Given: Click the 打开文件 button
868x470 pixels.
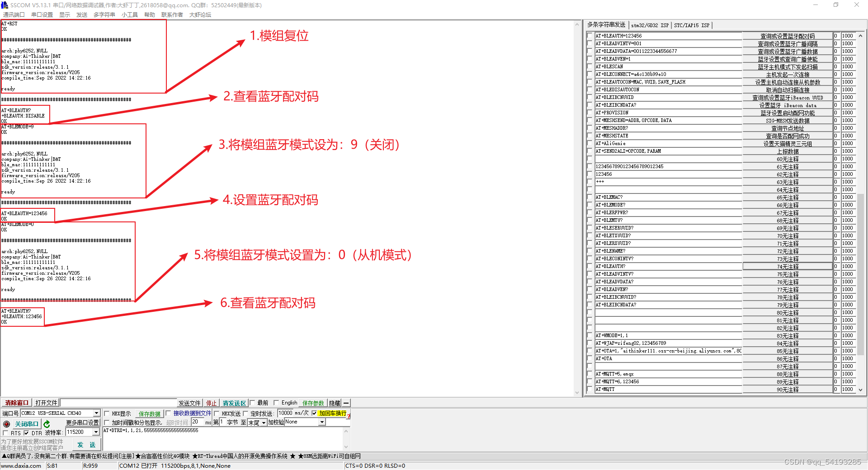Looking at the screenshot, I should coord(47,403).
